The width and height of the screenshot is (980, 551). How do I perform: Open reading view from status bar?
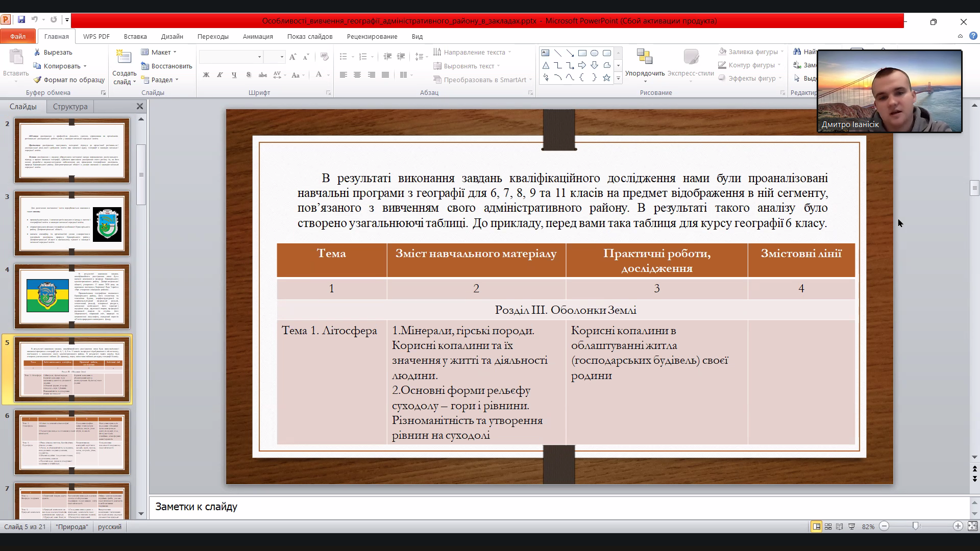(840, 527)
